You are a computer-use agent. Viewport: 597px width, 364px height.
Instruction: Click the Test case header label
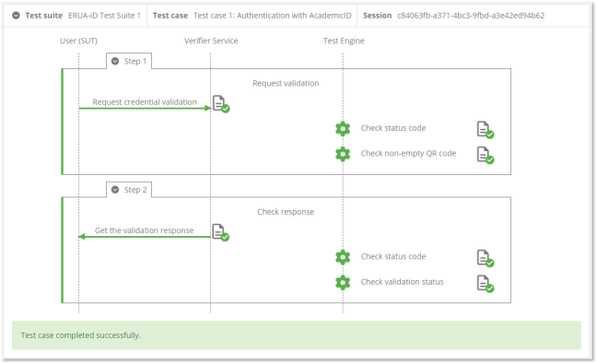170,16
